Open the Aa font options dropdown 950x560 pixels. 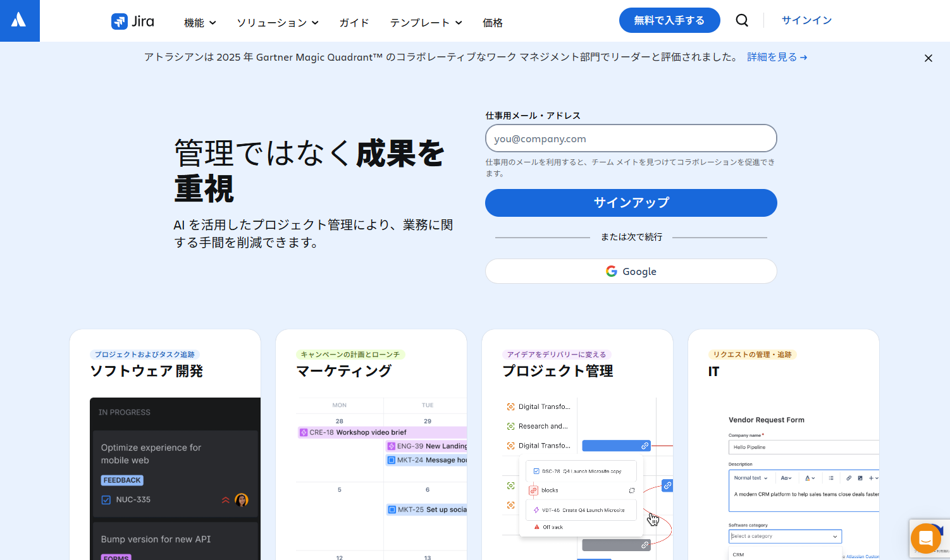(x=786, y=478)
